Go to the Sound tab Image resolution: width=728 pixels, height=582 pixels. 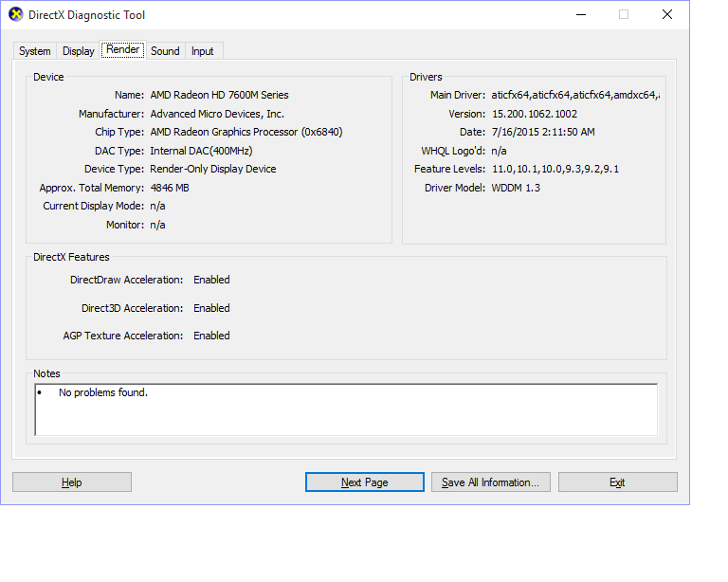pyautogui.click(x=165, y=51)
